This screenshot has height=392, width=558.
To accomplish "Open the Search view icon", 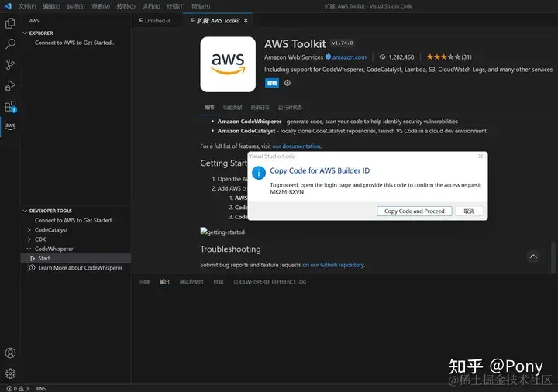I will 10,44.
